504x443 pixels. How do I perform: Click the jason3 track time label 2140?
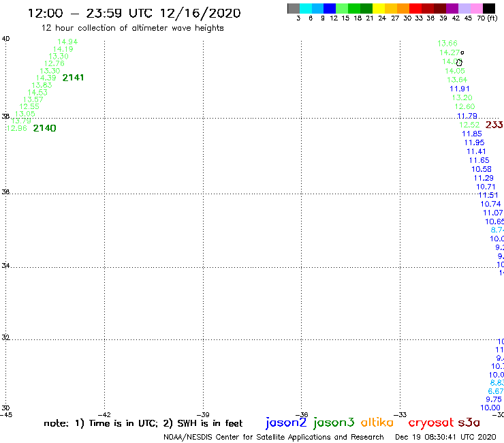(44, 128)
